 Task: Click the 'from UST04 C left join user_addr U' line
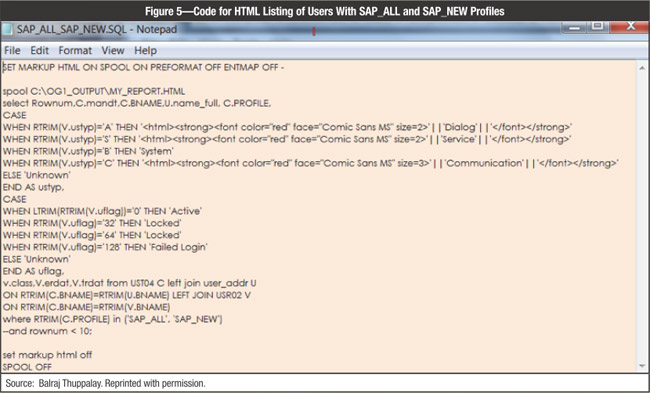[x=129, y=284]
